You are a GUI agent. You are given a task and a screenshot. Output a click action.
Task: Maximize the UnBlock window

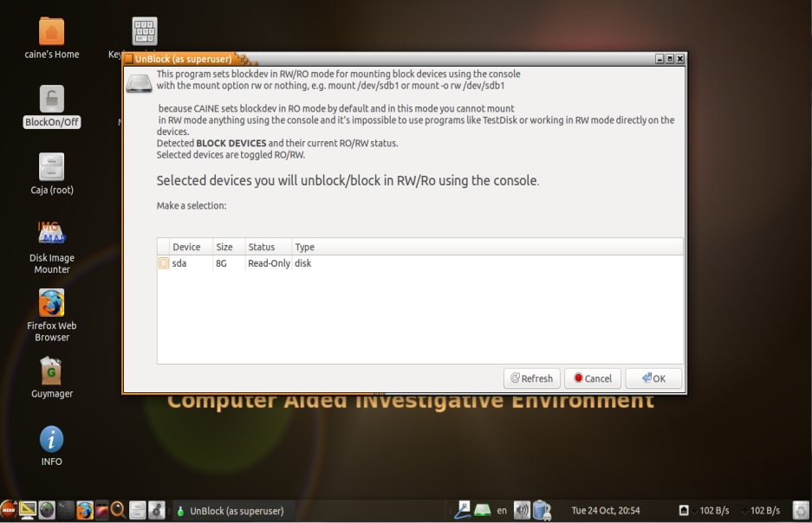(x=670, y=59)
